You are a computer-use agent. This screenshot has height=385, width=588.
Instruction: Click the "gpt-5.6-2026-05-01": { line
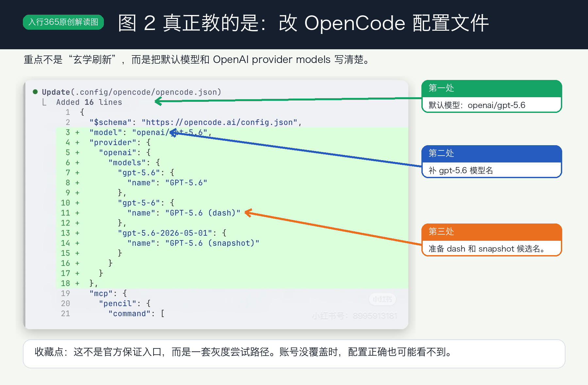click(x=172, y=233)
